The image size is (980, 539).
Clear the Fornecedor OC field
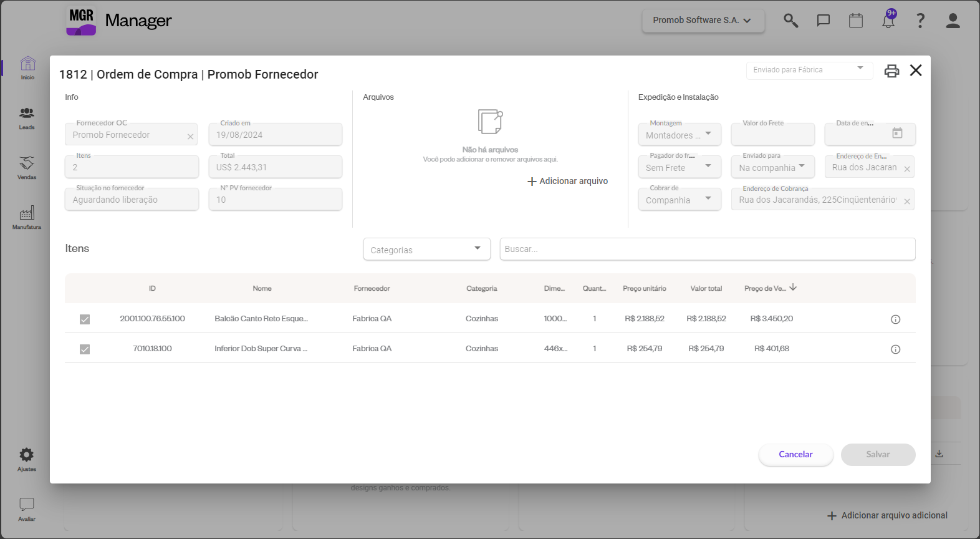click(x=190, y=137)
